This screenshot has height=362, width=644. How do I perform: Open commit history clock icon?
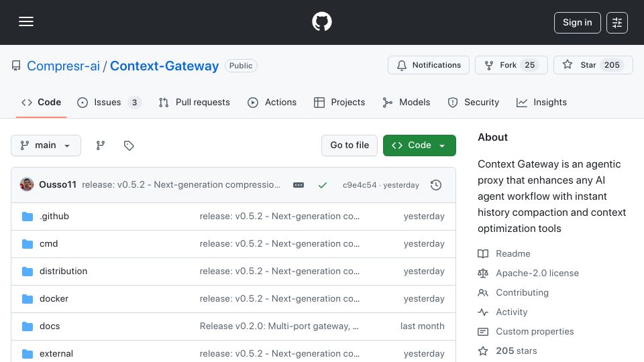tap(436, 185)
